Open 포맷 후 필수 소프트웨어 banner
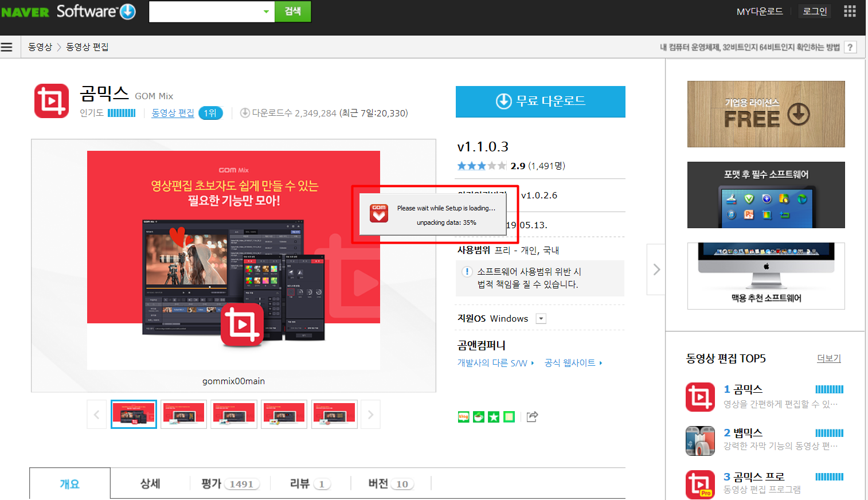The image size is (868, 500). [x=766, y=195]
